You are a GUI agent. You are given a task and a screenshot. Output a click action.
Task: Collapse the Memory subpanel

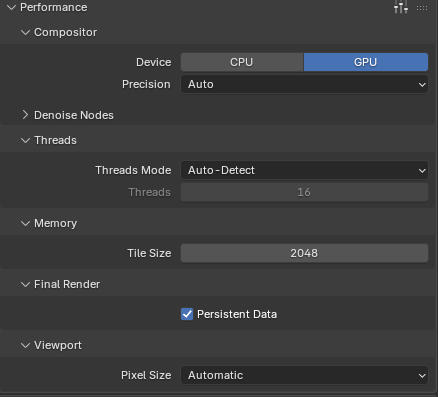click(25, 223)
